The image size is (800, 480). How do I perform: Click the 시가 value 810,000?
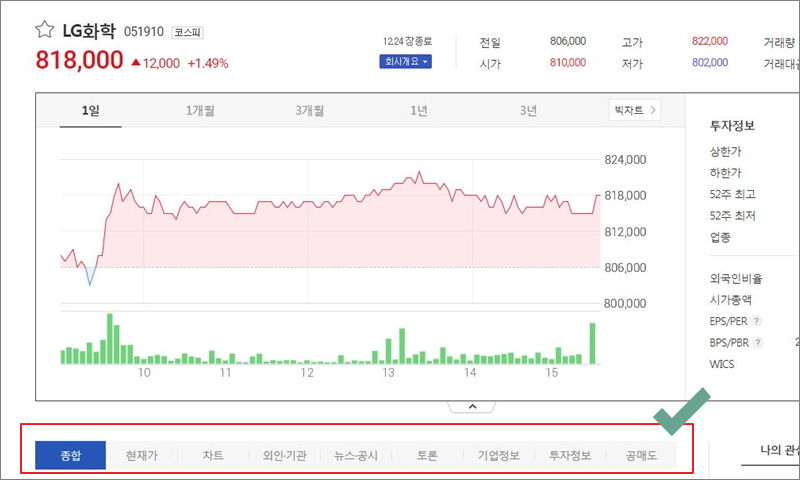(568, 62)
